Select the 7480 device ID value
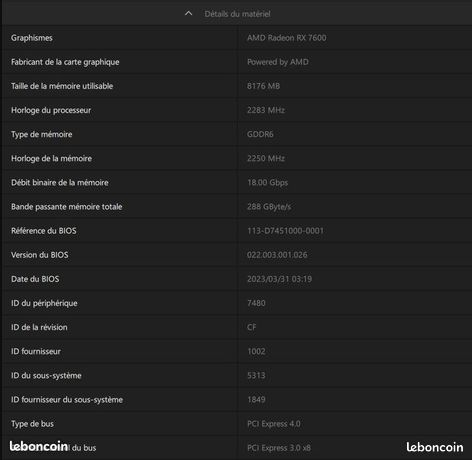Viewport: 472px width, 460px height. tap(256, 303)
